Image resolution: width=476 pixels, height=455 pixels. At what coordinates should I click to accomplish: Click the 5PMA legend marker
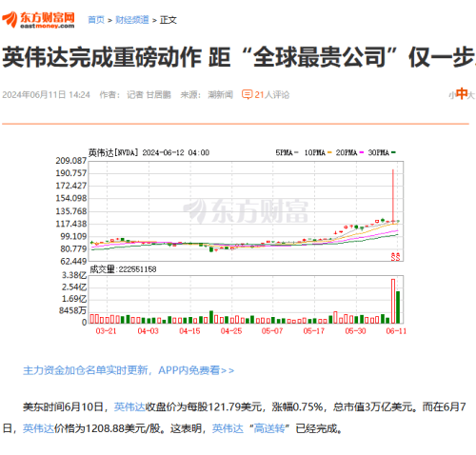pyautogui.click(x=296, y=152)
